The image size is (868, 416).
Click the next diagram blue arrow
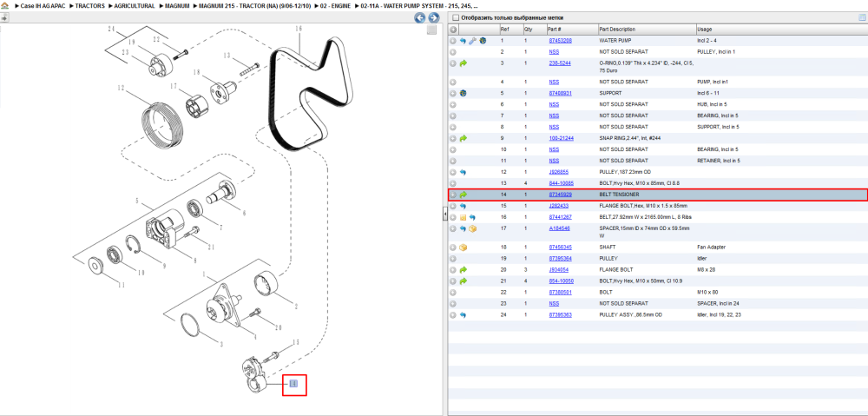[x=434, y=17]
